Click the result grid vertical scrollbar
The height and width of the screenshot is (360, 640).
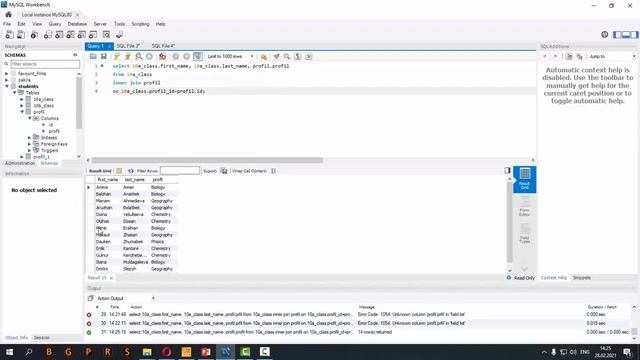pos(509,222)
